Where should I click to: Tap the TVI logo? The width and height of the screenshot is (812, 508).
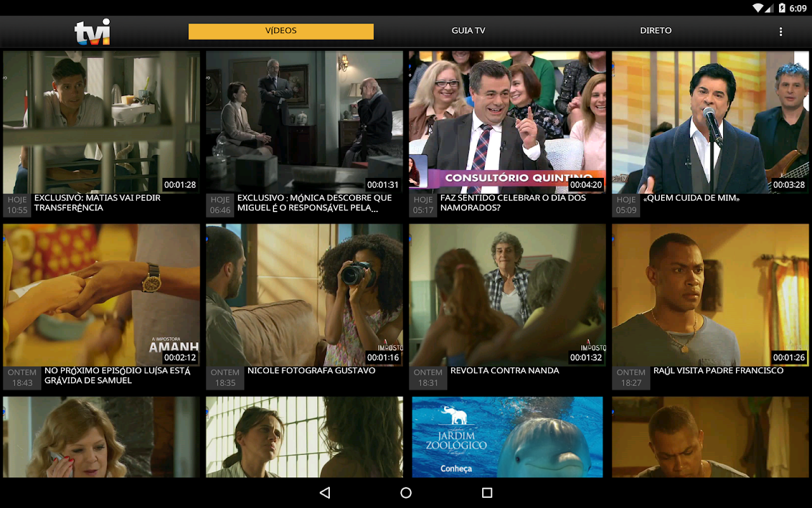[93, 32]
